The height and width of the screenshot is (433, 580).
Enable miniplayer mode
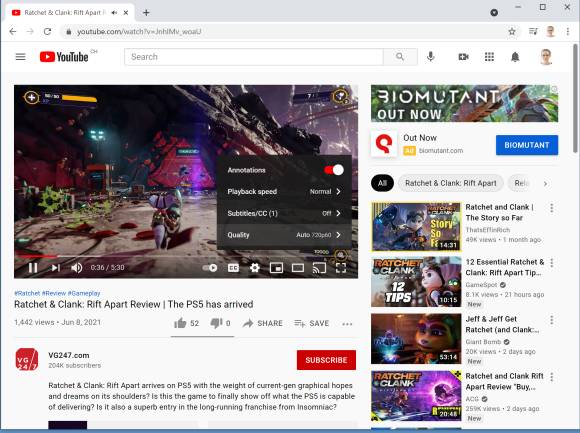pyautogui.click(x=276, y=267)
